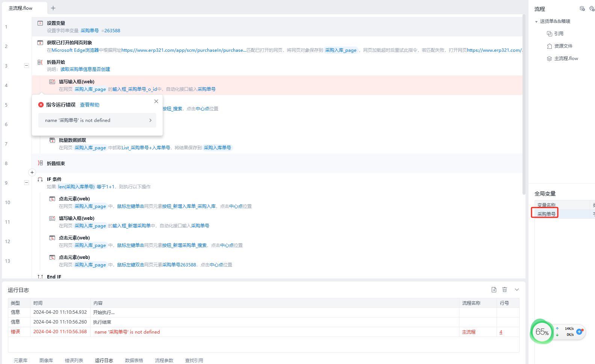
Task: Click 主流程 in the error log row
Action: 469,332
